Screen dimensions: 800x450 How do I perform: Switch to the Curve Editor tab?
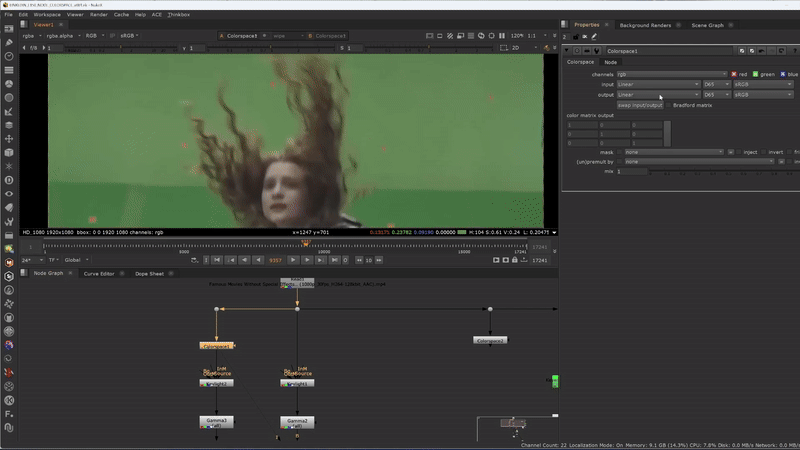pyautogui.click(x=98, y=273)
